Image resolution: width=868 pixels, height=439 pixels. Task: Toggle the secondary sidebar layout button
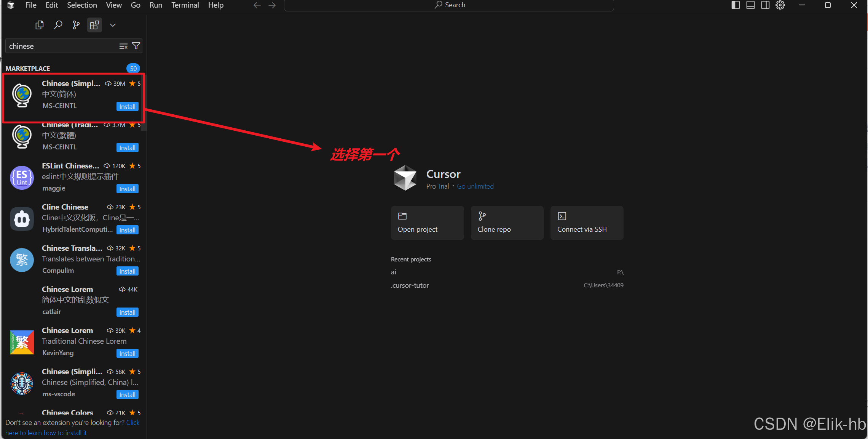765,5
